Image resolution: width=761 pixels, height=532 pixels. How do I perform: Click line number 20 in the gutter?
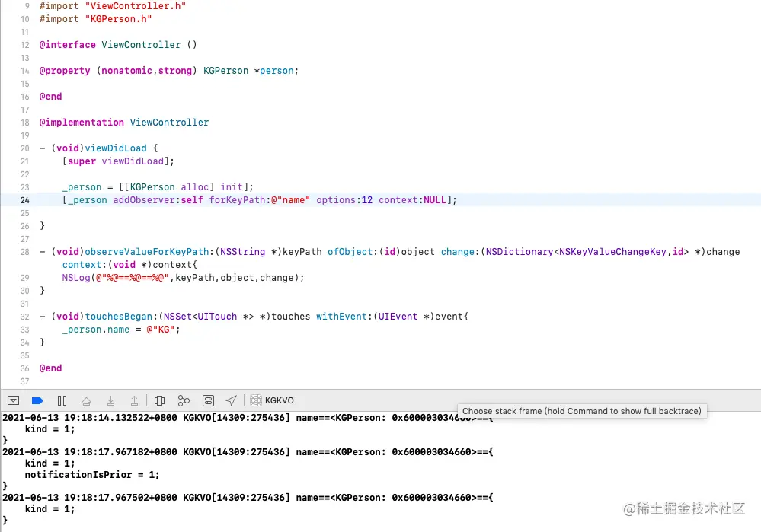24,148
